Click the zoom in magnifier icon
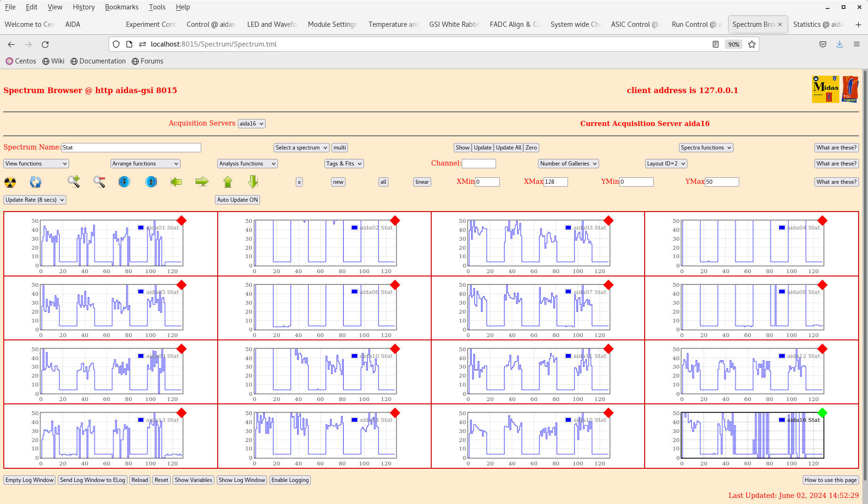Image resolution: width=868 pixels, height=504 pixels. coord(73,181)
